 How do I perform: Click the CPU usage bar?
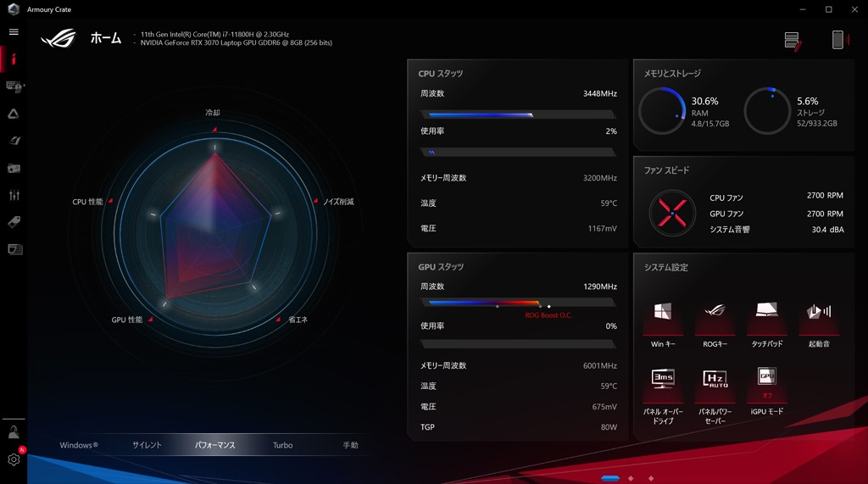click(x=518, y=153)
